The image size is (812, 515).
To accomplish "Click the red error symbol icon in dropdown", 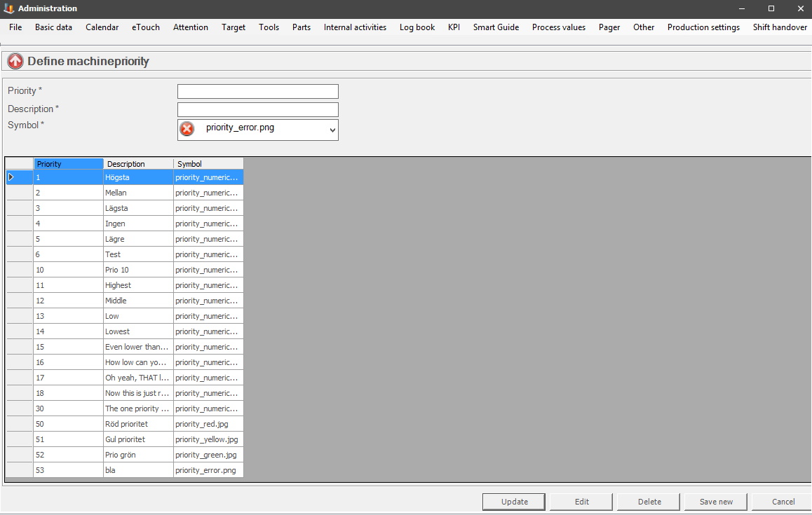I will (187, 129).
